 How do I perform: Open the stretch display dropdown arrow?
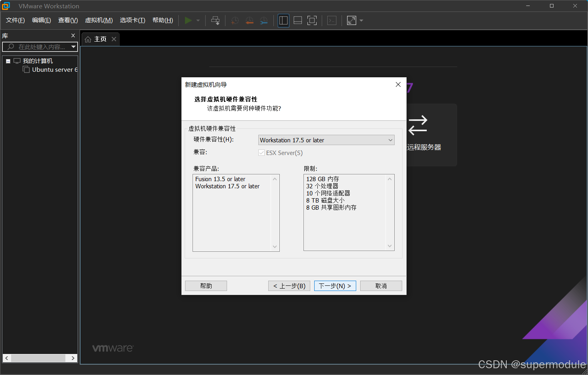[361, 21]
